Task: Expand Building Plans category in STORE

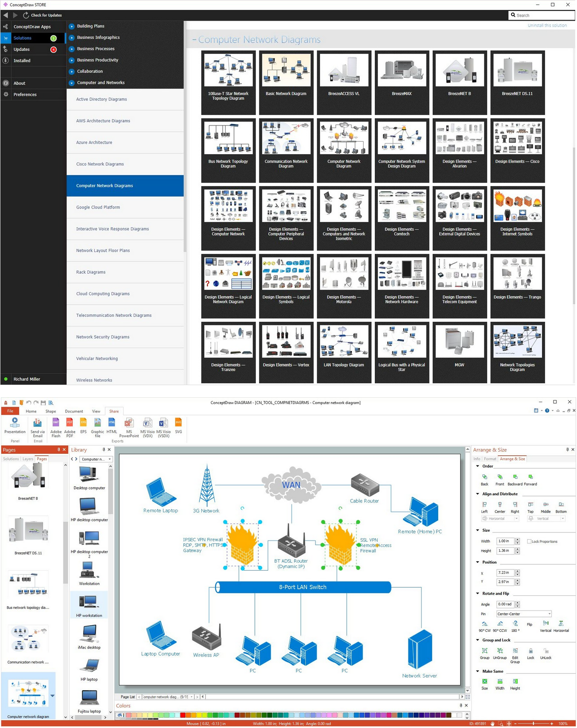Action: (x=71, y=27)
